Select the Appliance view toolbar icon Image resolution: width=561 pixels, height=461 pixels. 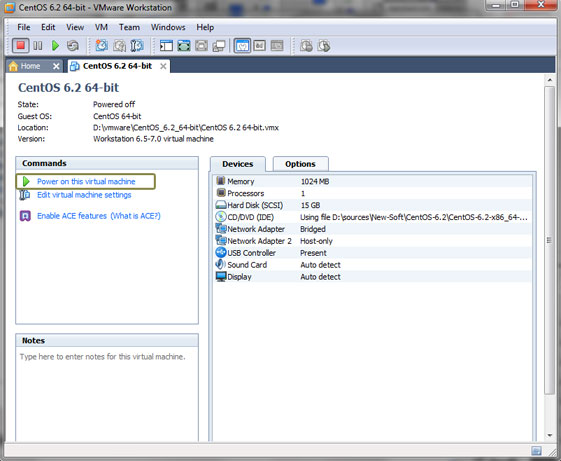coord(260,45)
